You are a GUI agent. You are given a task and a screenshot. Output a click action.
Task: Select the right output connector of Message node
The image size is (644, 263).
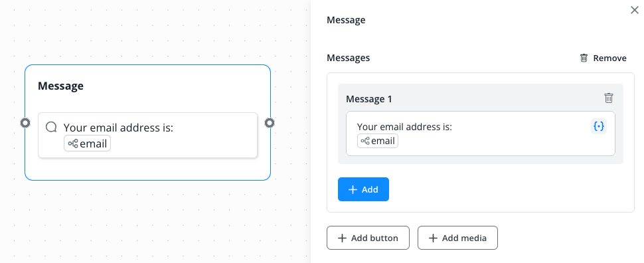[270, 123]
